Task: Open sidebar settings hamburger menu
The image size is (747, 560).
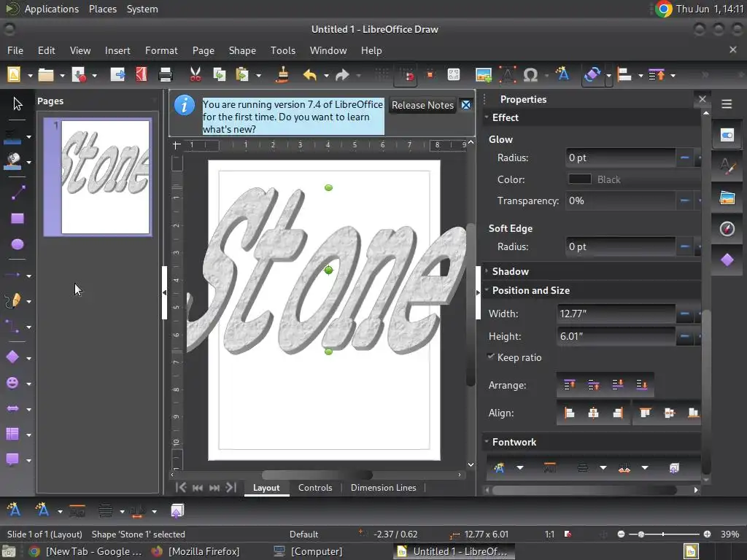Action: coord(727,104)
